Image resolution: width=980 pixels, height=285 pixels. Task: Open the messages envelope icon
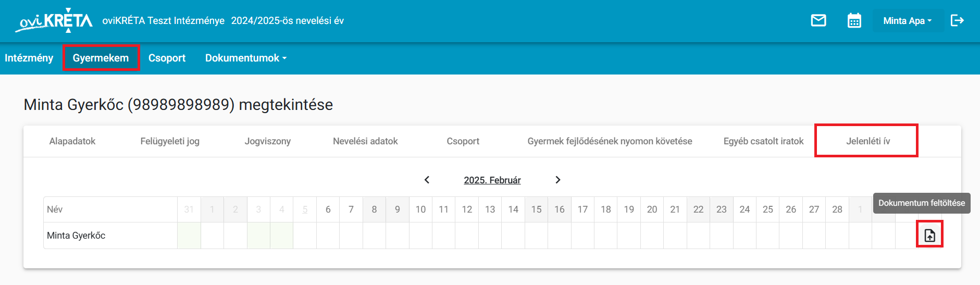click(x=818, y=20)
